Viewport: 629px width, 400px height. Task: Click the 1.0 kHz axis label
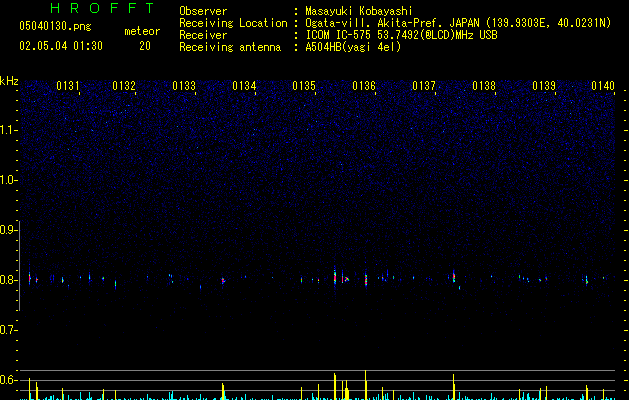pyautogui.click(x=8, y=180)
